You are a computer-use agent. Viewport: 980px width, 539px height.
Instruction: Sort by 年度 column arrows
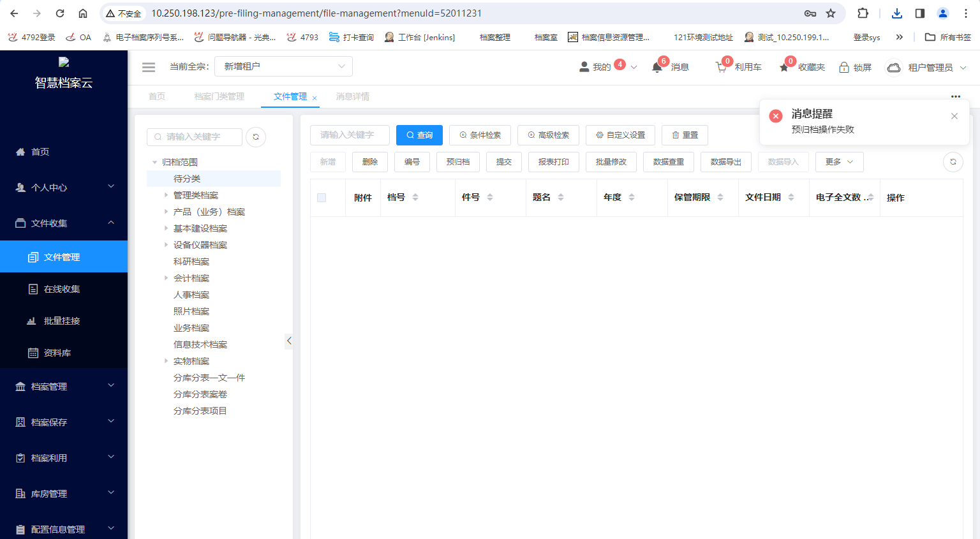632,198
